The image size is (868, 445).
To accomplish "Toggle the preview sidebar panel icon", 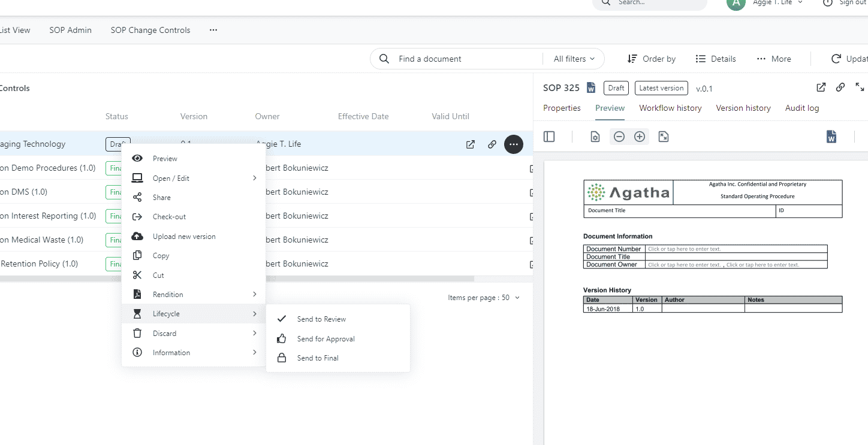I will coord(549,137).
